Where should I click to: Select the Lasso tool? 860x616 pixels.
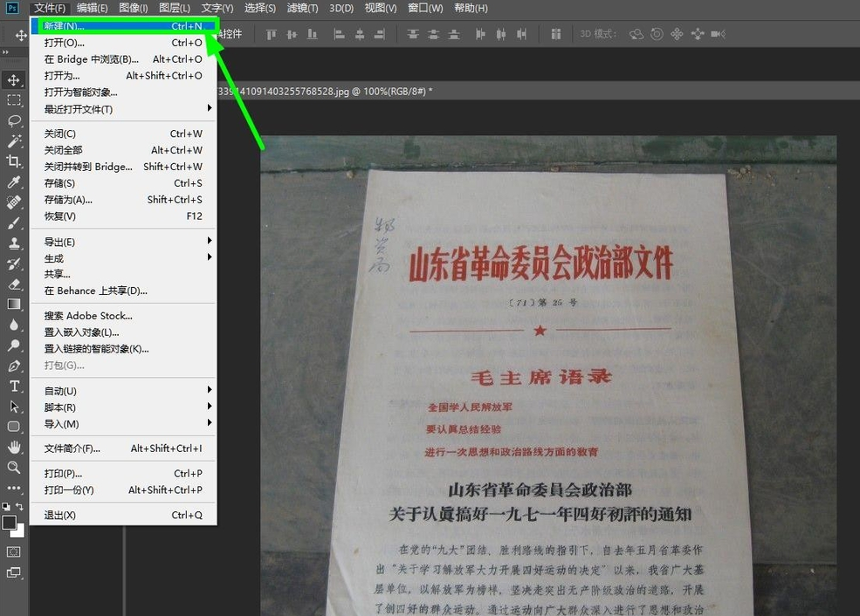click(x=14, y=121)
